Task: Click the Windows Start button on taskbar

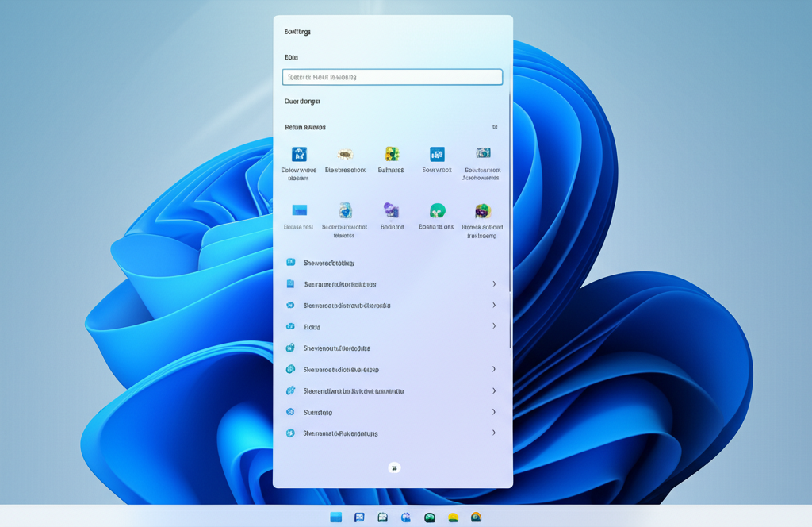Action: (x=336, y=517)
